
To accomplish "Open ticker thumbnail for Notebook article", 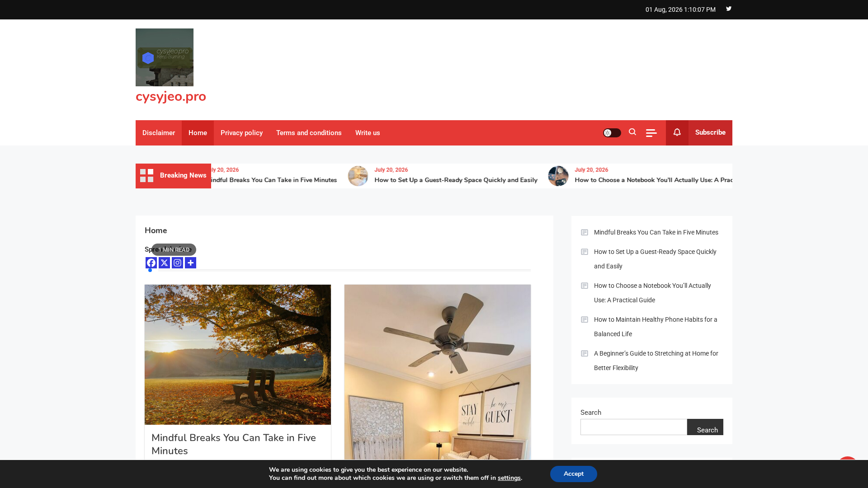I will point(558,176).
